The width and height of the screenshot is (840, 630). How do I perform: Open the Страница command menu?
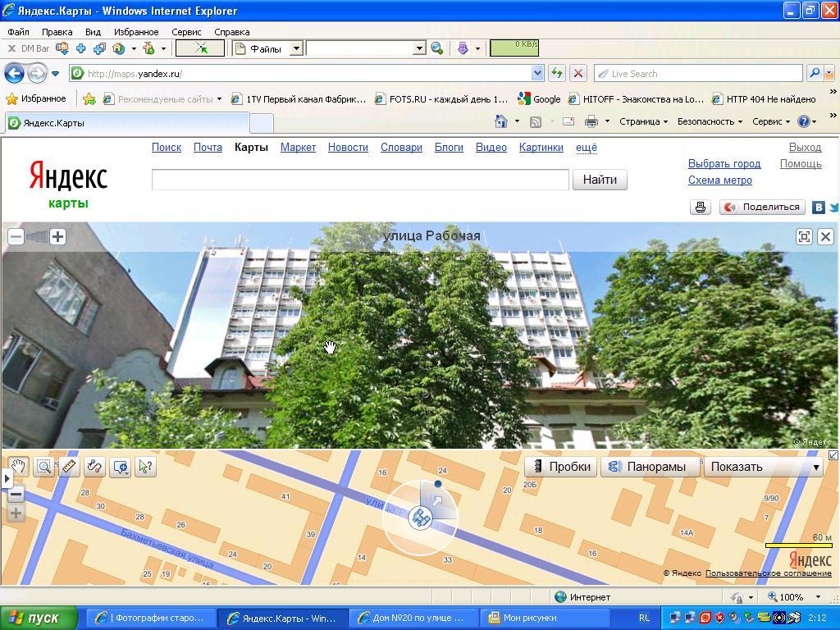click(x=643, y=121)
